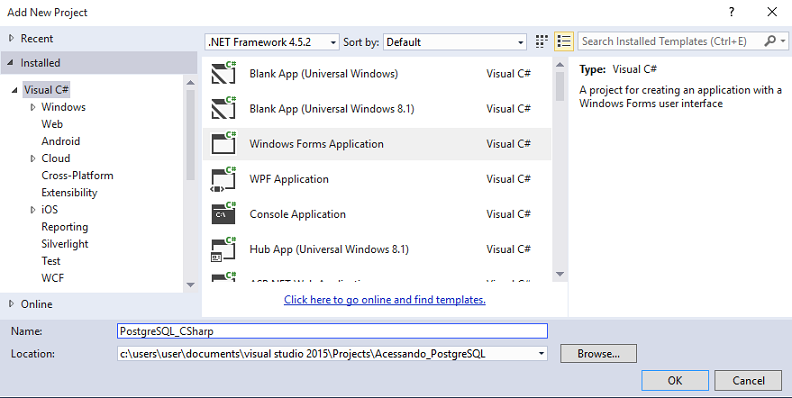Open the Sort by Default dropdown
This screenshot has width=792, height=398.
click(455, 42)
